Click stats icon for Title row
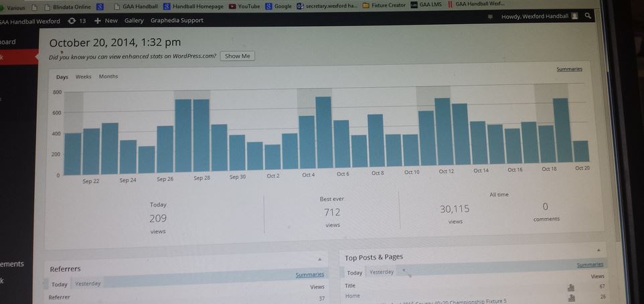Image resolution: width=644 pixels, height=304 pixels. [x=570, y=287]
